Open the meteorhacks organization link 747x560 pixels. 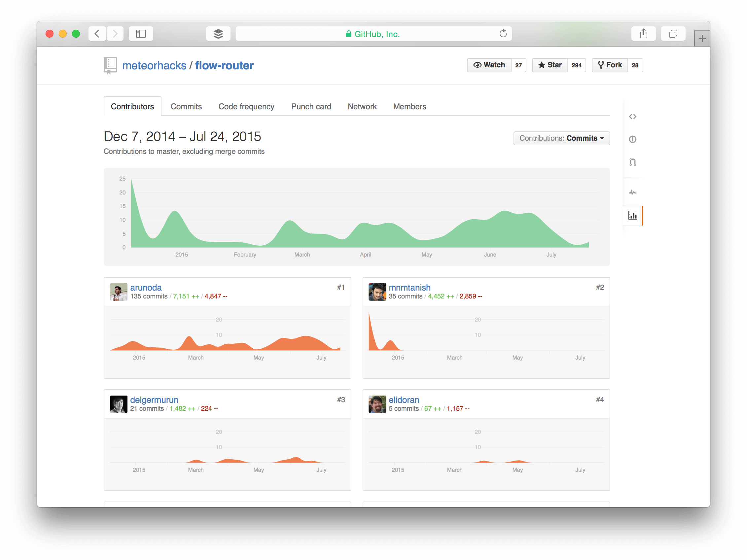point(154,65)
